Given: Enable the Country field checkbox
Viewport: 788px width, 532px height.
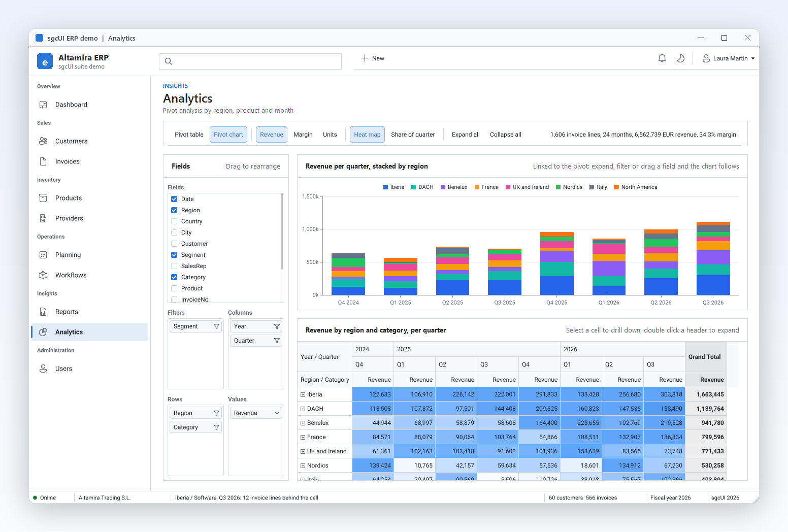Looking at the screenshot, I should coord(174,221).
